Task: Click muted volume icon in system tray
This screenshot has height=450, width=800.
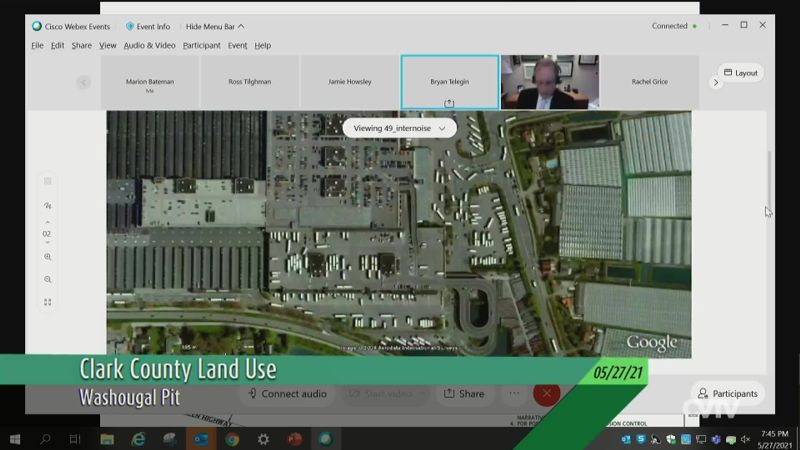Action: click(745, 439)
